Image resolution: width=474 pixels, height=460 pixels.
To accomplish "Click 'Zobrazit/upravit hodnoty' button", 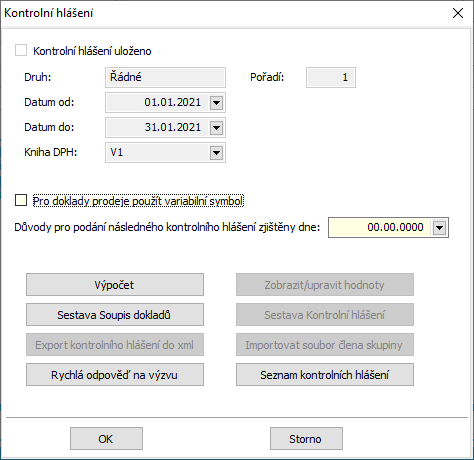I will point(325,285).
